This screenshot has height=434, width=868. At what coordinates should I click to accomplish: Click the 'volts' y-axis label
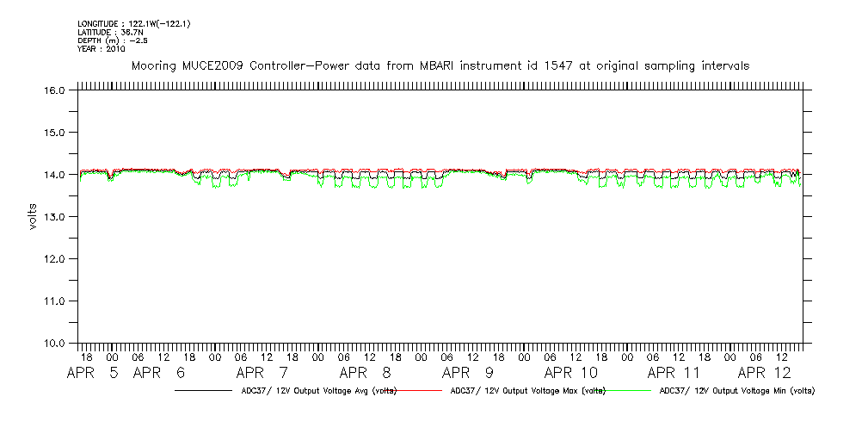point(33,216)
